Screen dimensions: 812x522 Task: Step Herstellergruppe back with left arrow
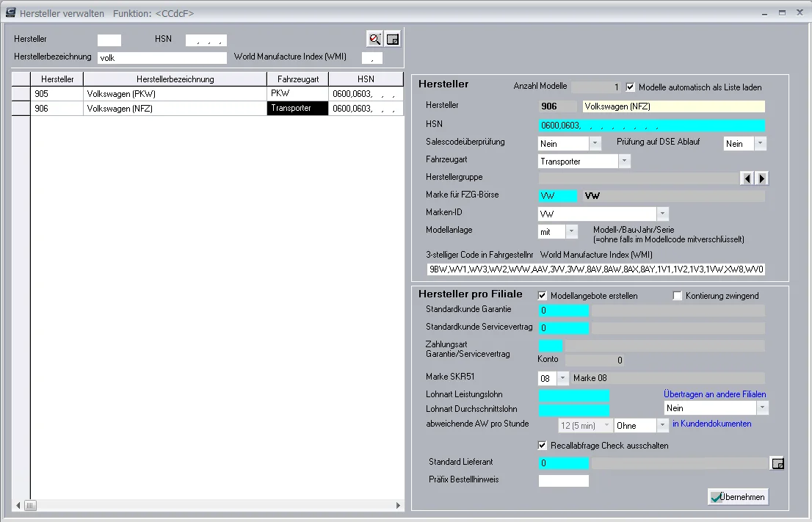(x=747, y=178)
